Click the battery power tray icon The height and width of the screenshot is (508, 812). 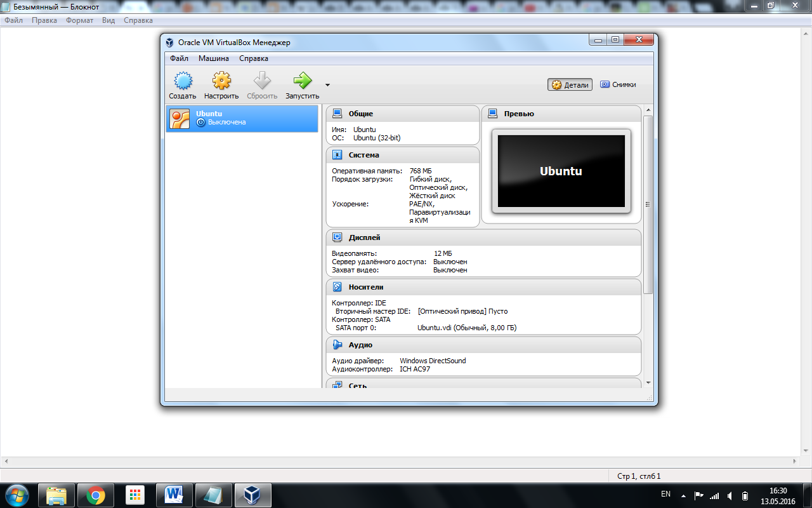(745, 495)
